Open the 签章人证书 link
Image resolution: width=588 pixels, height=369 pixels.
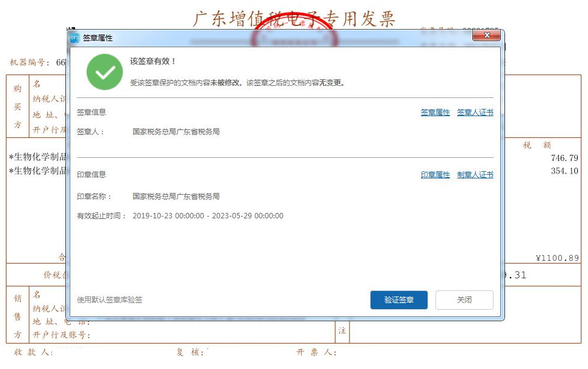pos(475,113)
